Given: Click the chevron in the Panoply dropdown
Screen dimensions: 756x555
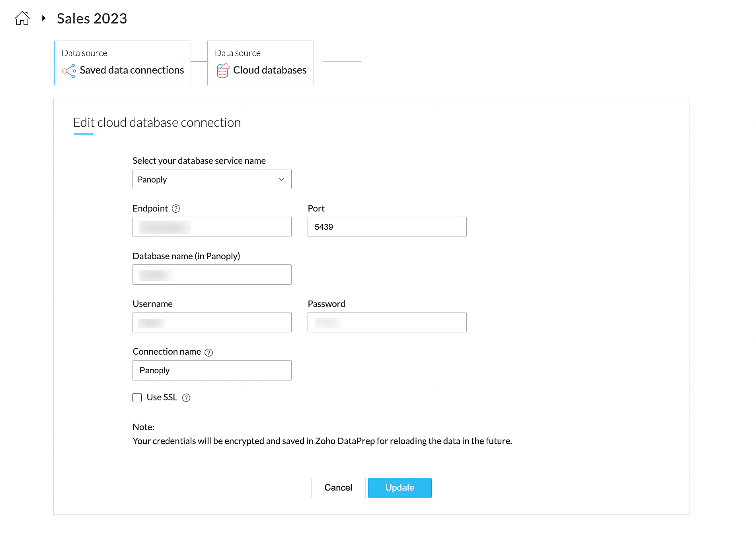Looking at the screenshot, I should coord(281,179).
